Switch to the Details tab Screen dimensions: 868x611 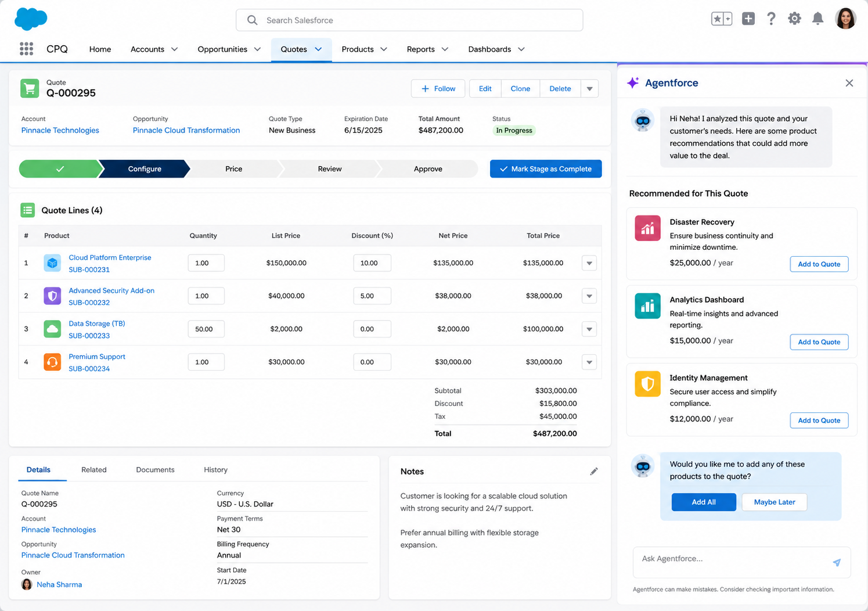(38, 470)
